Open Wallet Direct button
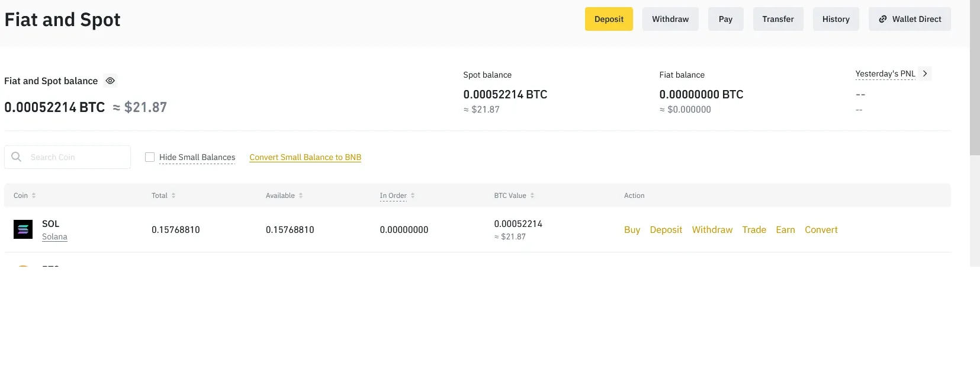980x384 pixels. coord(910,19)
